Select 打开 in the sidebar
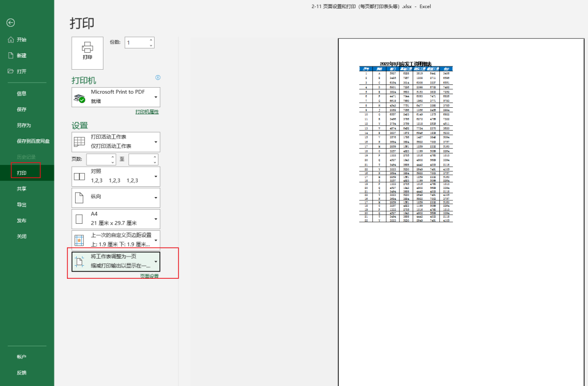Image resolution: width=588 pixels, height=386 pixels. pos(22,71)
